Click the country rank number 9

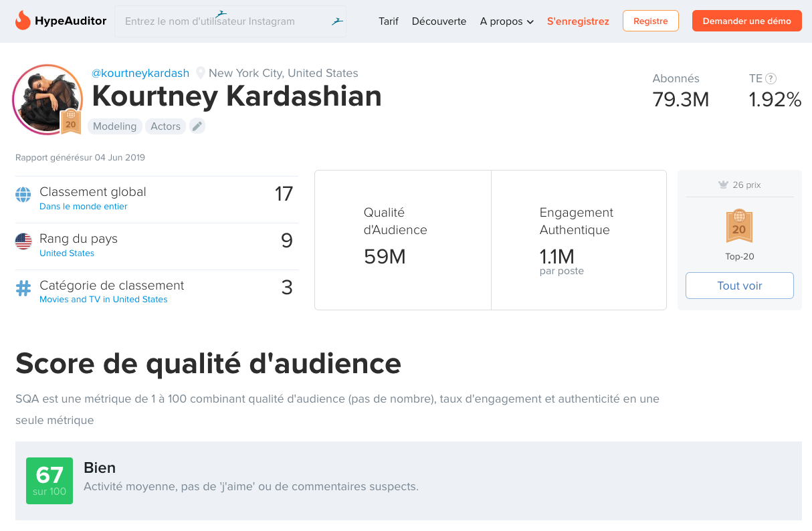[287, 241]
